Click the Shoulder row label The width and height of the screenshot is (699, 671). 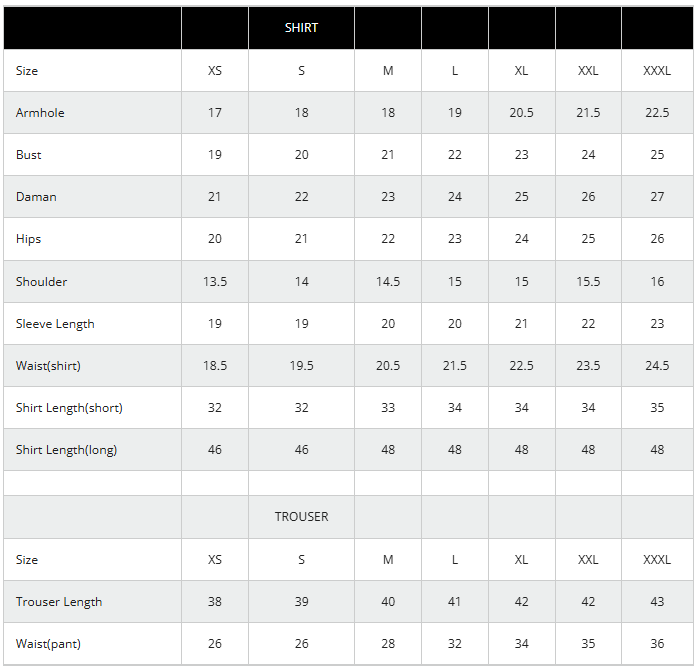pyautogui.click(x=42, y=282)
